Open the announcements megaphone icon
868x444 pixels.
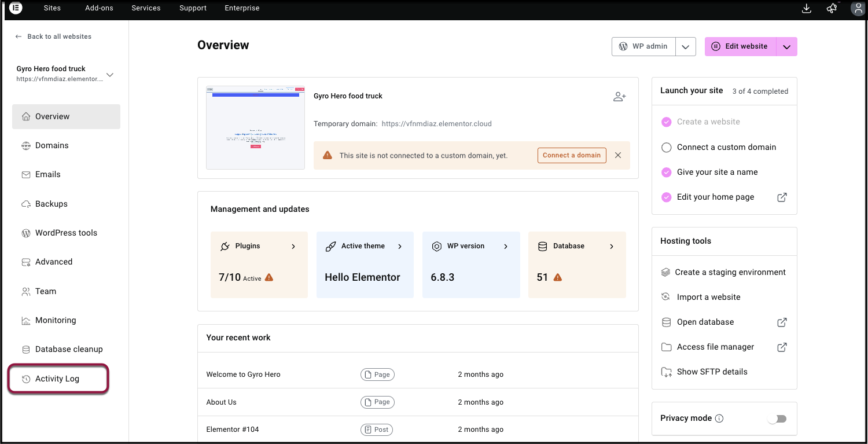point(832,8)
